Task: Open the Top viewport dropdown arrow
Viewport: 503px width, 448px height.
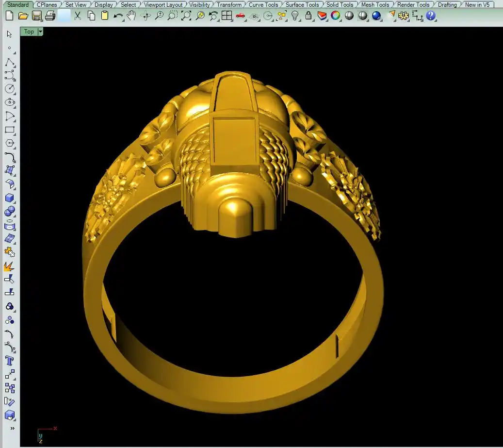Action: pyautogui.click(x=40, y=32)
